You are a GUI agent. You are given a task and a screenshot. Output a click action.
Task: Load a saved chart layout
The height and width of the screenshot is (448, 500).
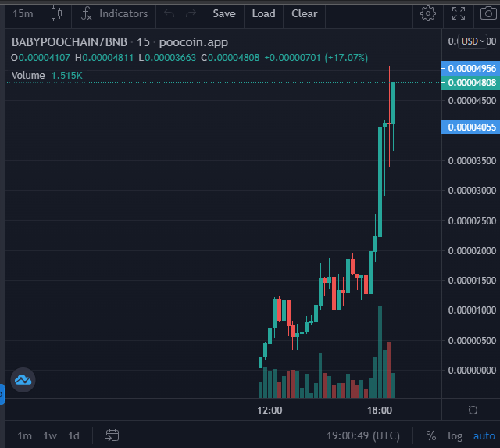264,14
